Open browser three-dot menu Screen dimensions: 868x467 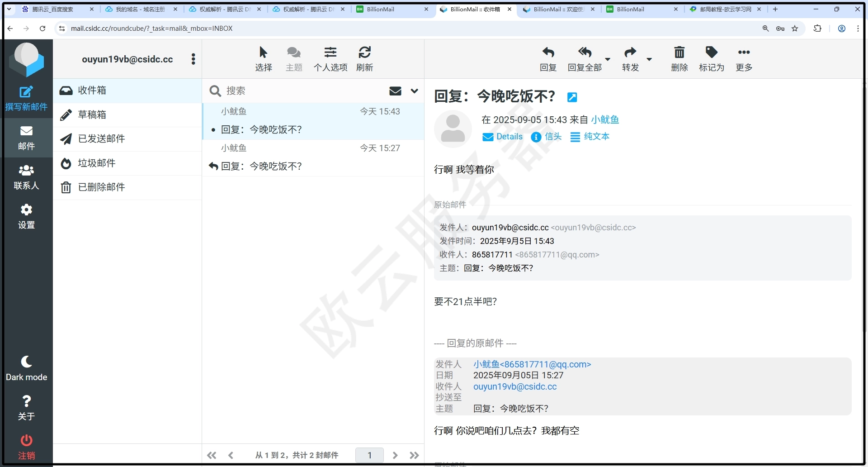[858, 29]
